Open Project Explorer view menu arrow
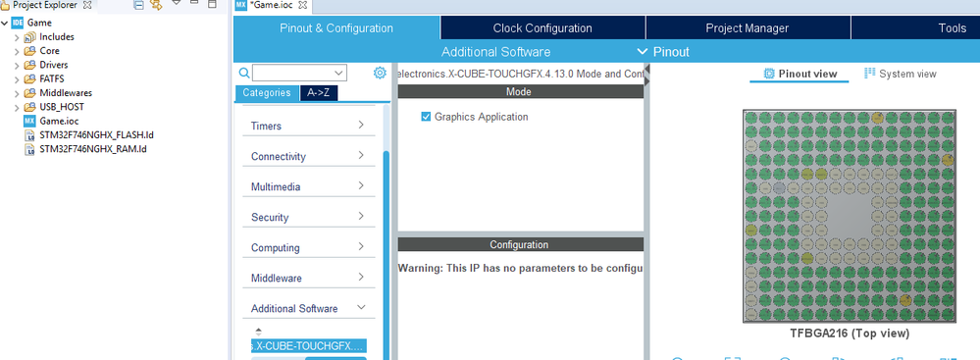Image resolution: width=980 pixels, height=360 pixels. 177,3
